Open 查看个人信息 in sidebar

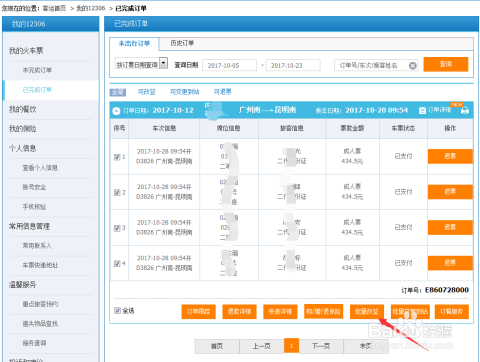(x=40, y=168)
